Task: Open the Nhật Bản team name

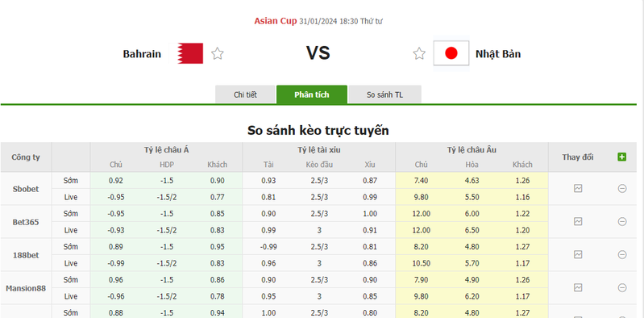Action: (x=498, y=54)
